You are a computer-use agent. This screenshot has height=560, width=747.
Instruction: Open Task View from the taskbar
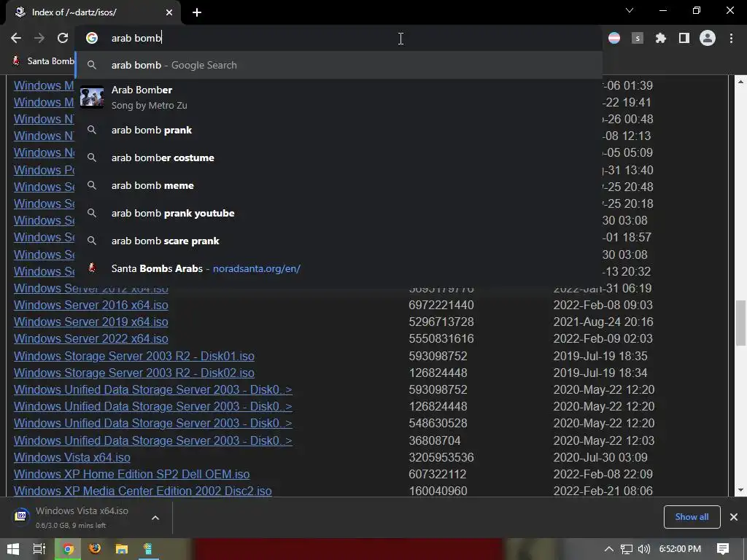39,549
